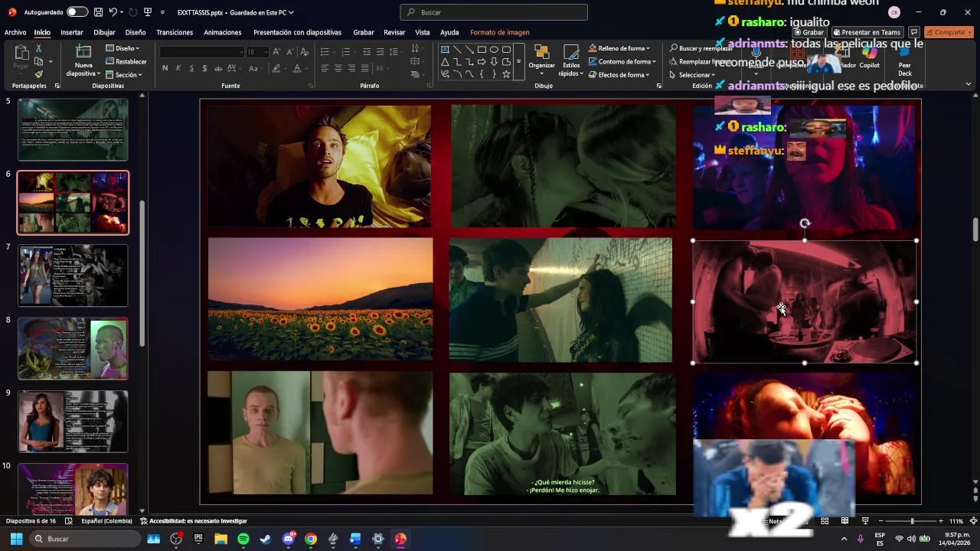Open Presentación con diapositivas tab
Screen dimensions: 980x551
(297, 32)
